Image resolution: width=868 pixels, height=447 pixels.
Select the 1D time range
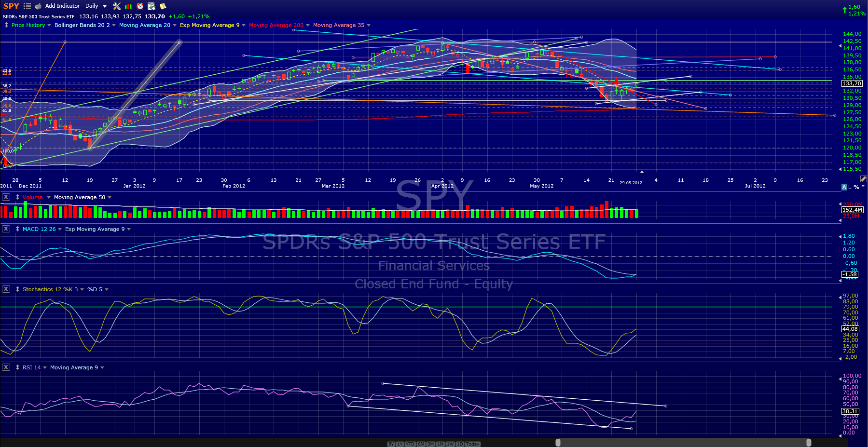(460, 444)
